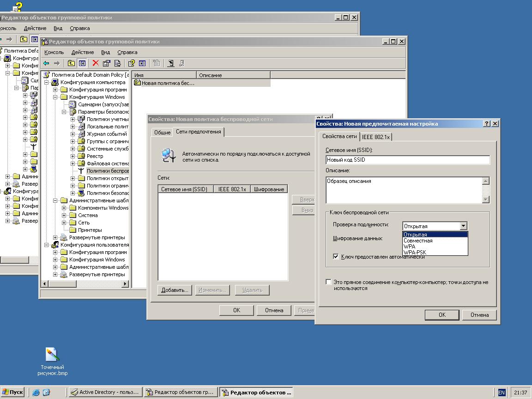Select Журнал событий tree node

tap(103, 134)
